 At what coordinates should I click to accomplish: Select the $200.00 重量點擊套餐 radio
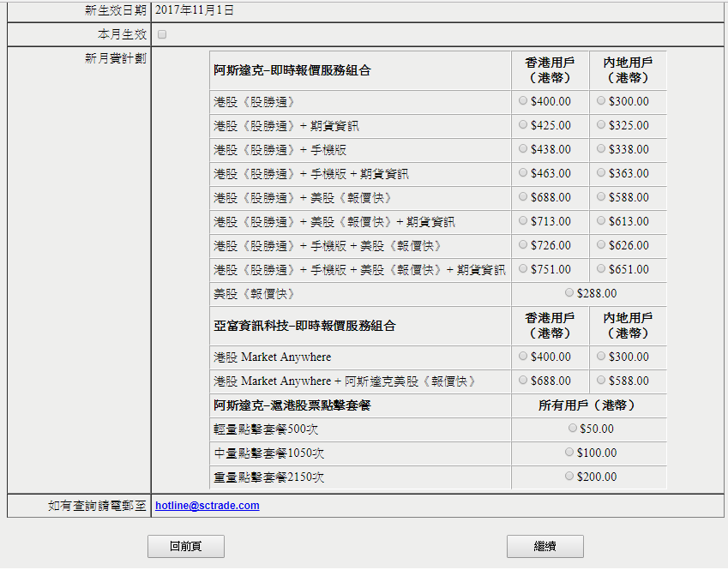(x=569, y=477)
